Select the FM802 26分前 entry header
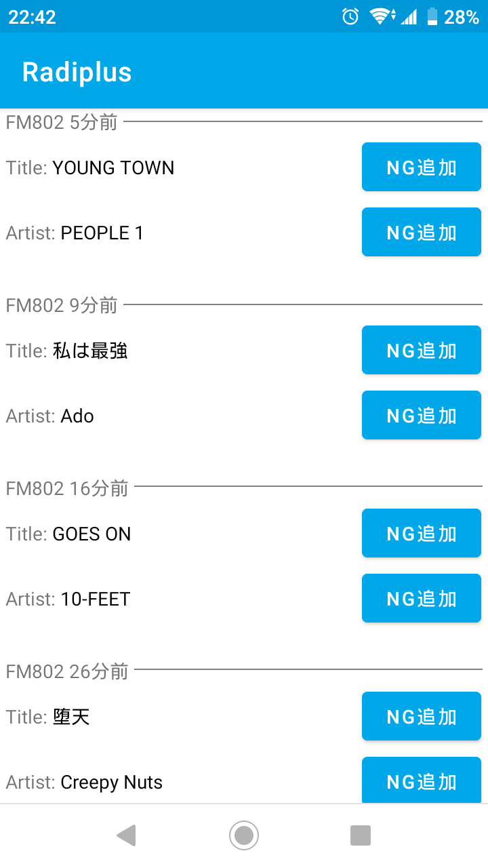Screen dimensions: 488x868 coord(67,671)
